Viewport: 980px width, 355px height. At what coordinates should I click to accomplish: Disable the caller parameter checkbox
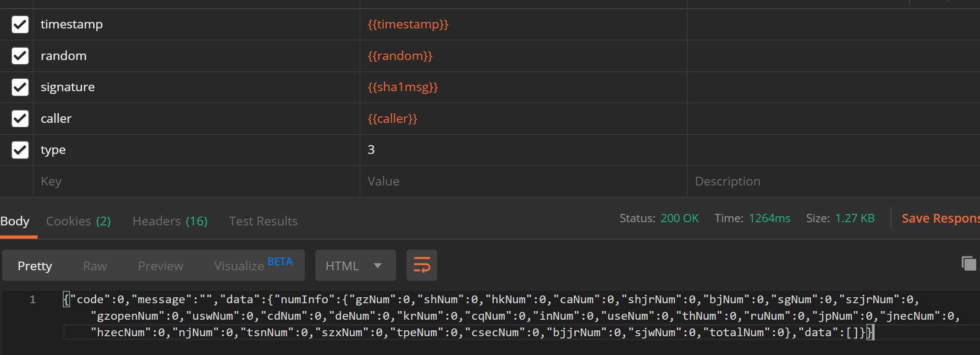[x=20, y=119]
